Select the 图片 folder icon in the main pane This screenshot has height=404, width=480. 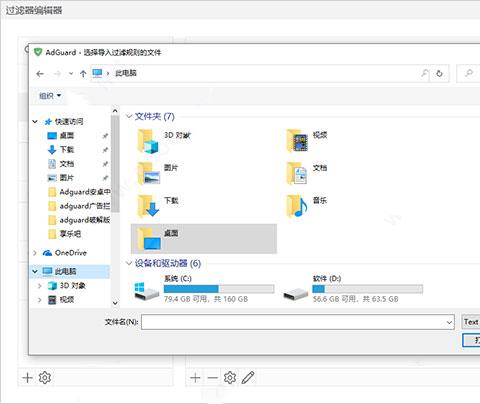click(x=148, y=173)
